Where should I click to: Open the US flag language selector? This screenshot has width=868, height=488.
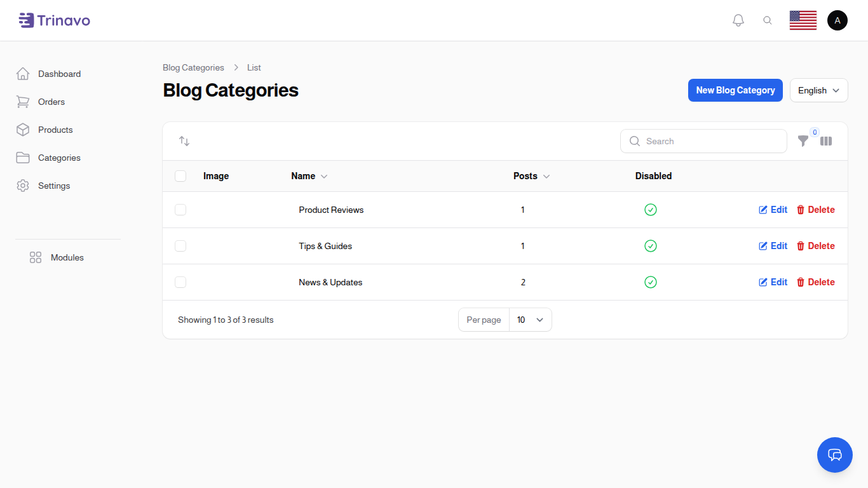pyautogui.click(x=803, y=20)
